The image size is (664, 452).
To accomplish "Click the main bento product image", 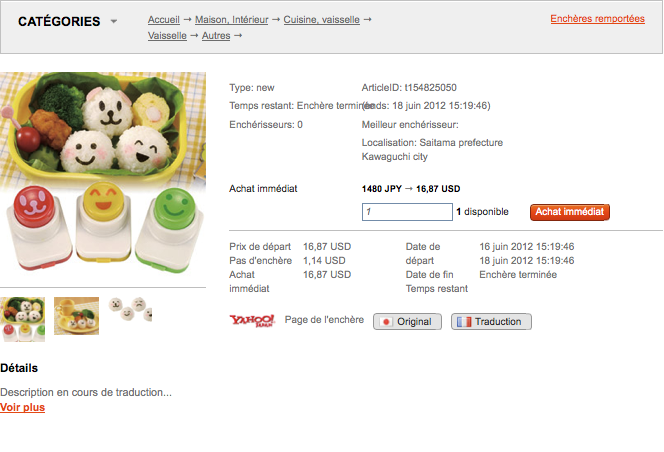I will pos(103,172).
